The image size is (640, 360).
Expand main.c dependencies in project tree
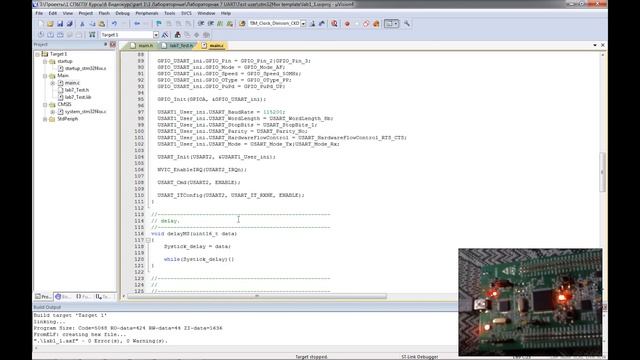point(53,83)
